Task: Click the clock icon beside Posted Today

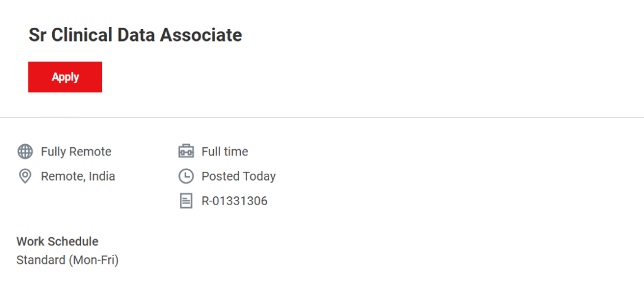Action: pos(186,176)
